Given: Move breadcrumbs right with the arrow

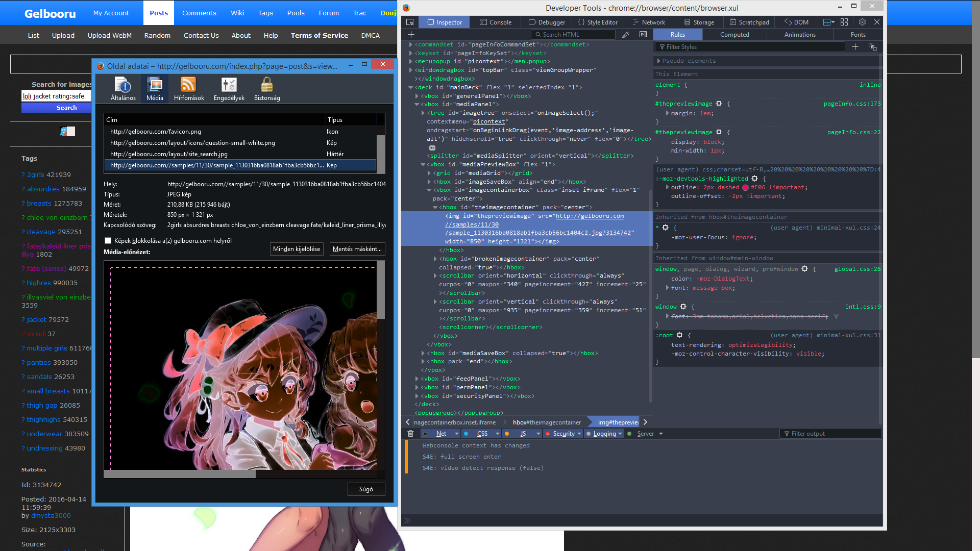Looking at the screenshot, I should (x=645, y=422).
